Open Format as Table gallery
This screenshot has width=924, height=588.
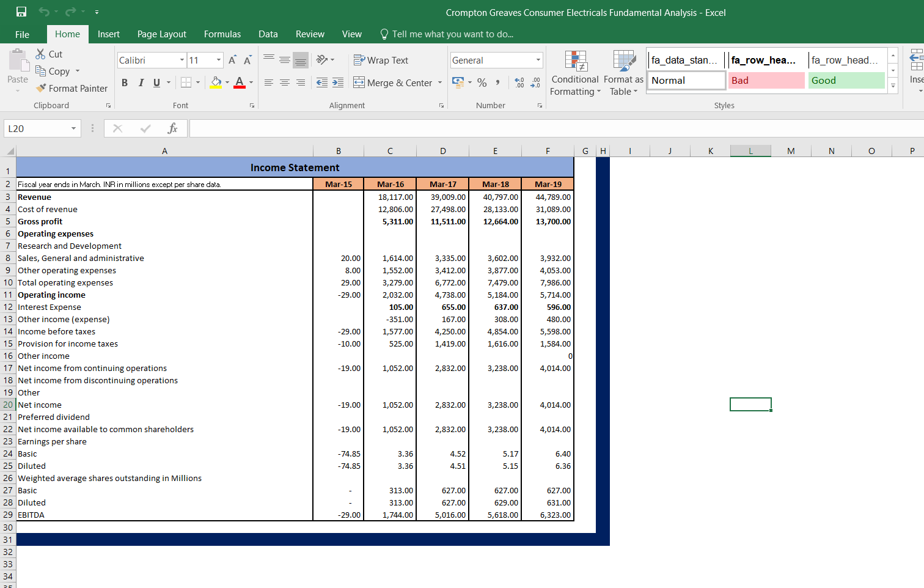[x=623, y=73]
